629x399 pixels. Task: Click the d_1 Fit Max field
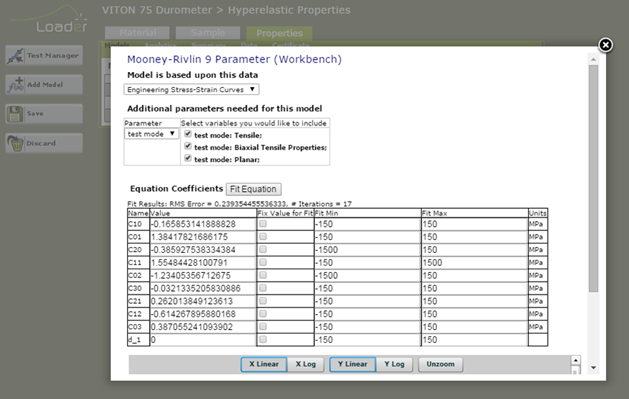[474, 340]
